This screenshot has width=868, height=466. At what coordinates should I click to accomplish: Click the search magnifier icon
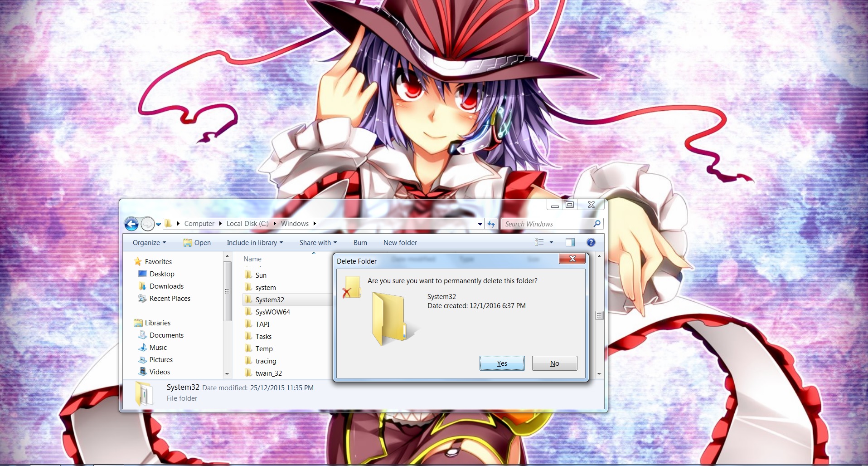click(597, 224)
